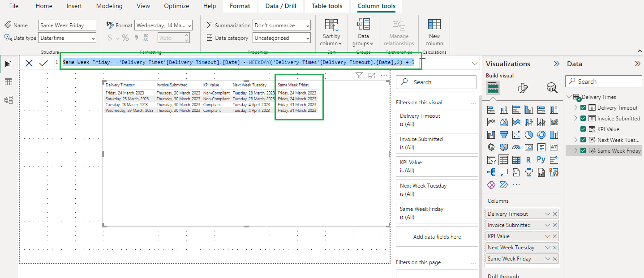This screenshot has height=278, width=644.
Task: Open the Format visual brush icon
Action: tap(523, 87)
